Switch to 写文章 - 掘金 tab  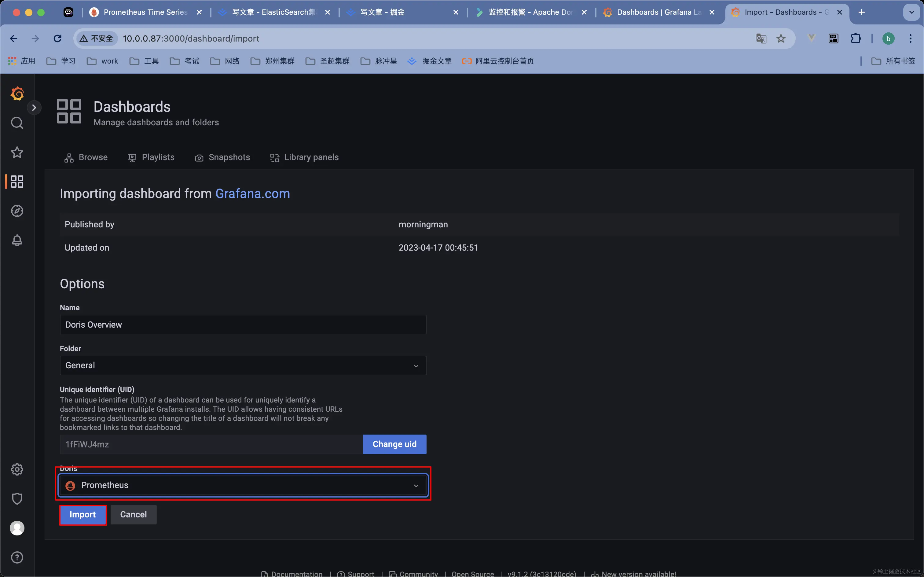(x=402, y=12)
